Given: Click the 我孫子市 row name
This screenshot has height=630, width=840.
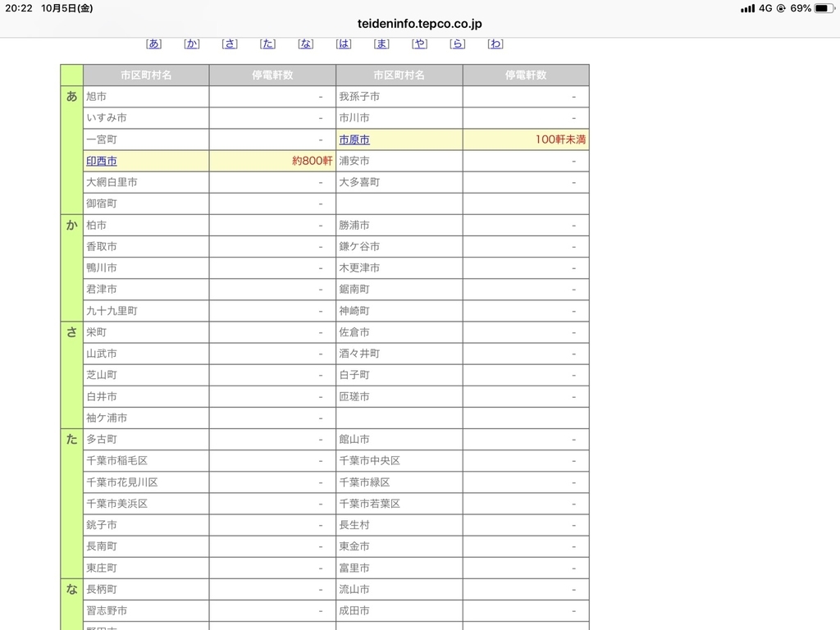Looking at the screenshot, I should (x=359, y=97).
